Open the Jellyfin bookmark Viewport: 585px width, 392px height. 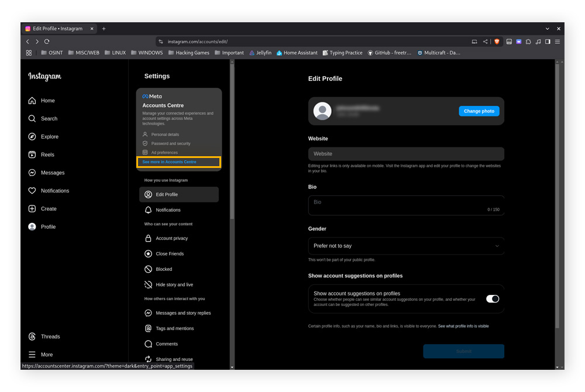[x=260, y=53]
